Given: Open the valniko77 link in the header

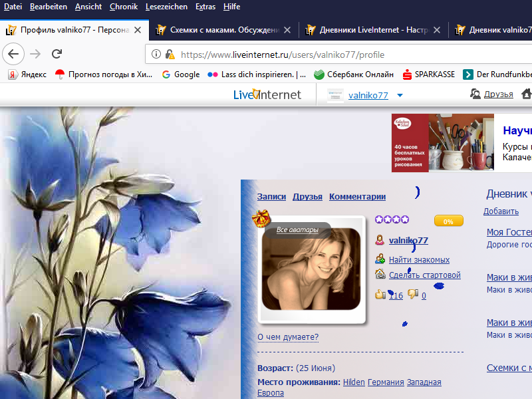Looking at the screenshot, I should point(368,95).
